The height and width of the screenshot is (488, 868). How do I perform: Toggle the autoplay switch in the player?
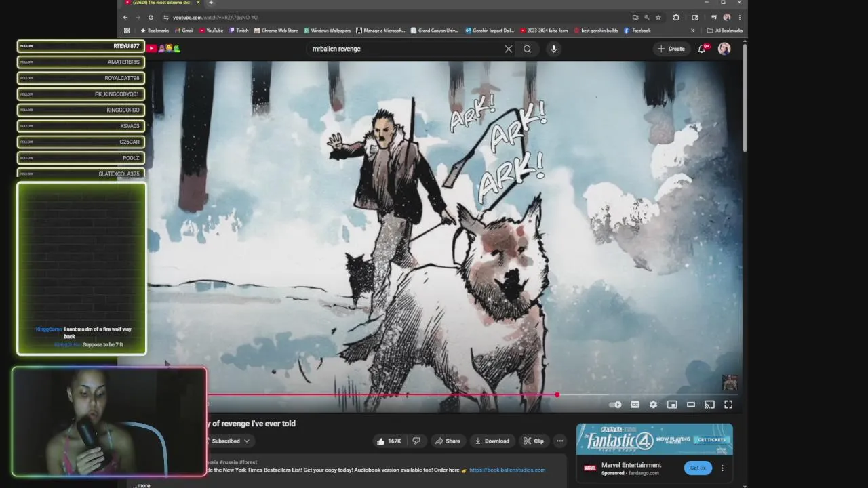click(x=615, y=405)
